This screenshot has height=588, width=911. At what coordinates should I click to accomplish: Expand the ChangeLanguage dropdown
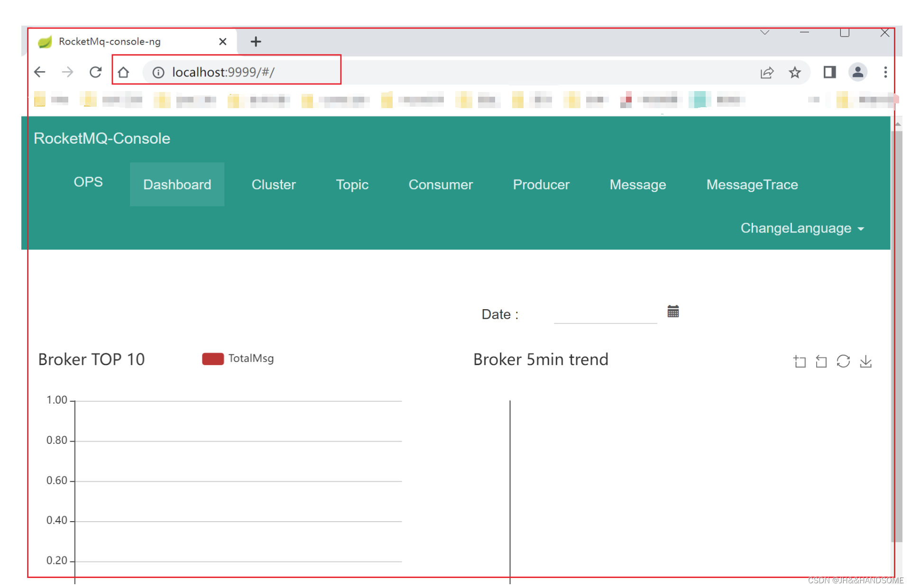coord(802,228)
